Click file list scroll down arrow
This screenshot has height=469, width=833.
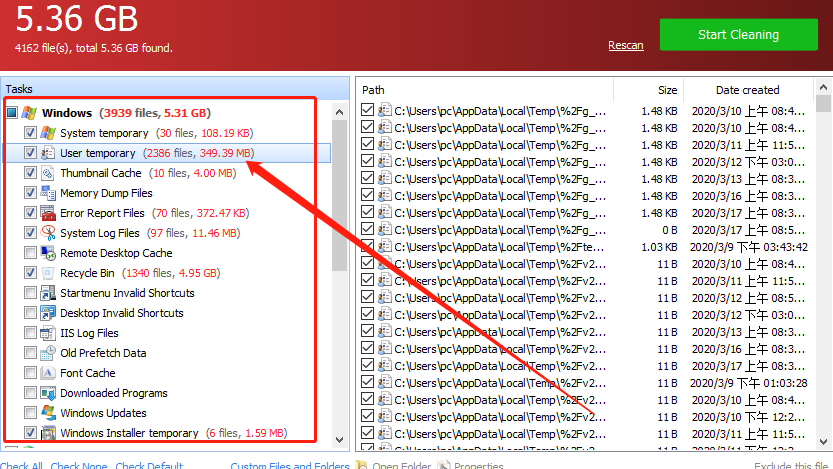823,441
